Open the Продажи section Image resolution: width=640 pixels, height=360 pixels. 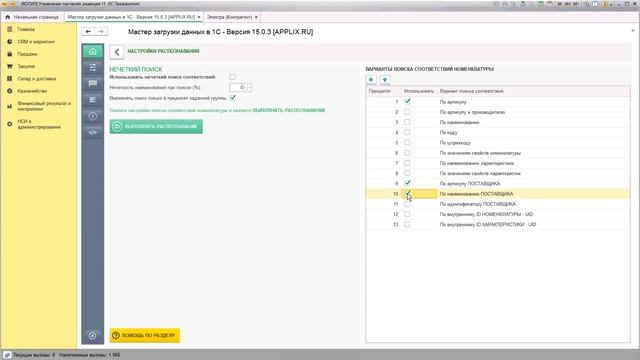27,54
